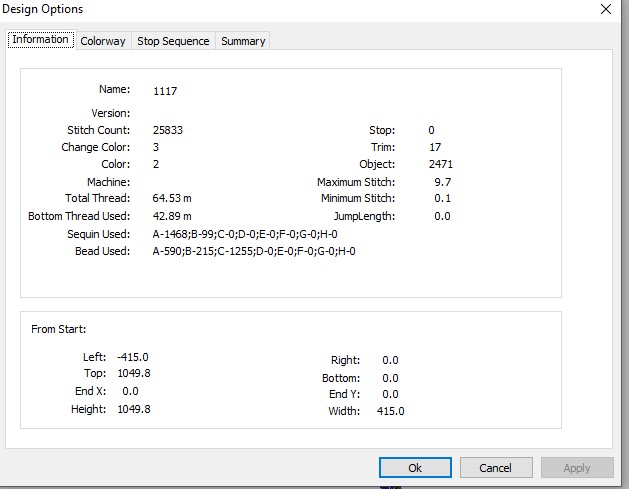Click the Maximum Stitch value 9.7
This screenshot has width=629, height=489.
(x=442, y=182)
